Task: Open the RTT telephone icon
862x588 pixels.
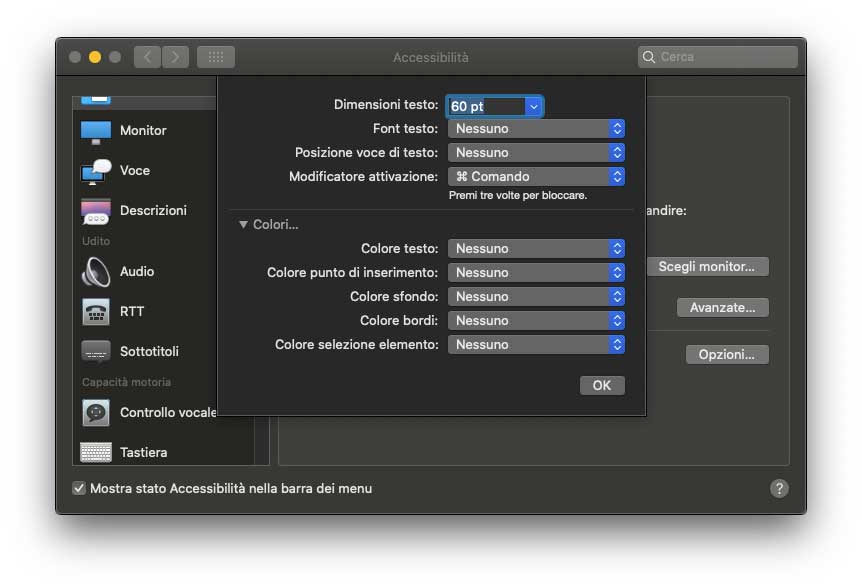Action: click(x=96, y=312)
